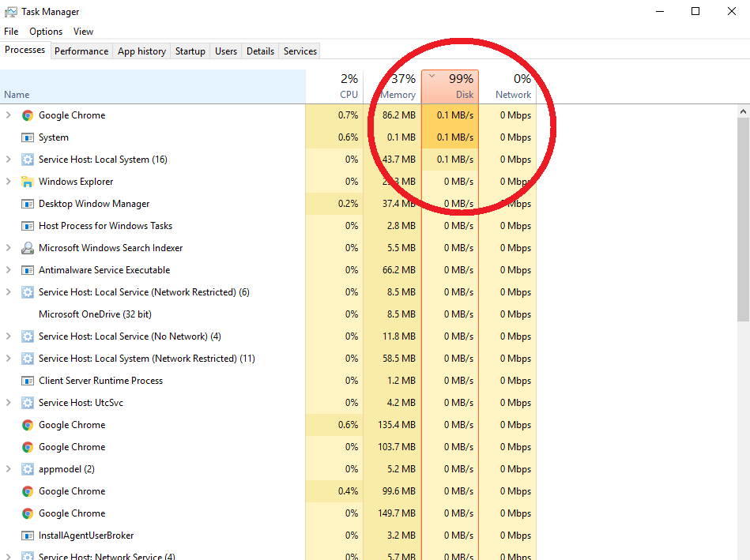750x560 pixels.
Task: Expand Service Host: Local System (16)
Action: tap(8, 160)
